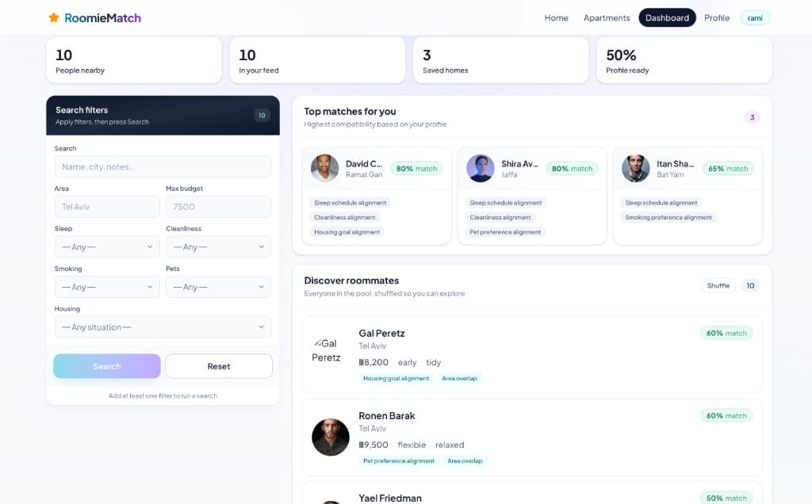Click Ronen Barak's profile photo
Screen dimensions: 812x504
(331, 437)
